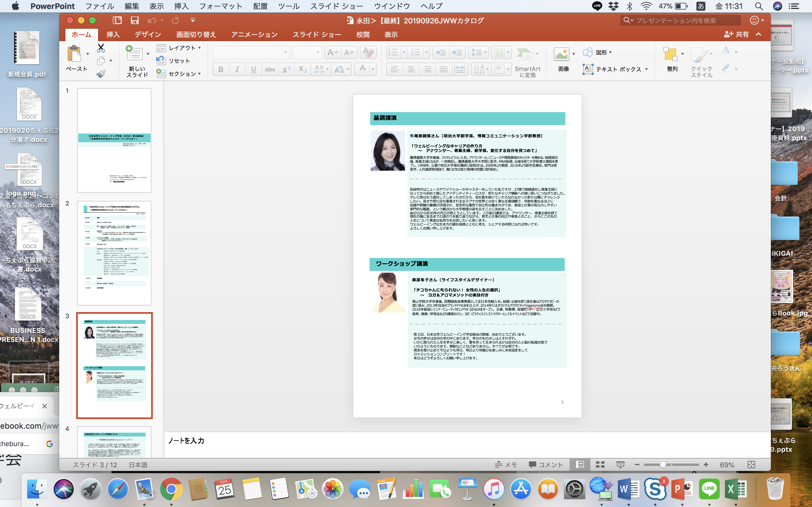The width and height of the screenshot is (812, 507).
Task: Click the リセット button
Action: (x=173, y=61)
